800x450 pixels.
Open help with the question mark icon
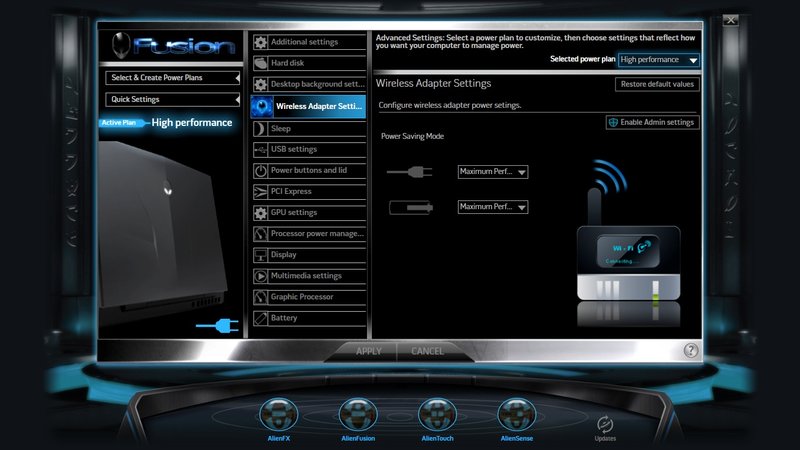point(691,351)
